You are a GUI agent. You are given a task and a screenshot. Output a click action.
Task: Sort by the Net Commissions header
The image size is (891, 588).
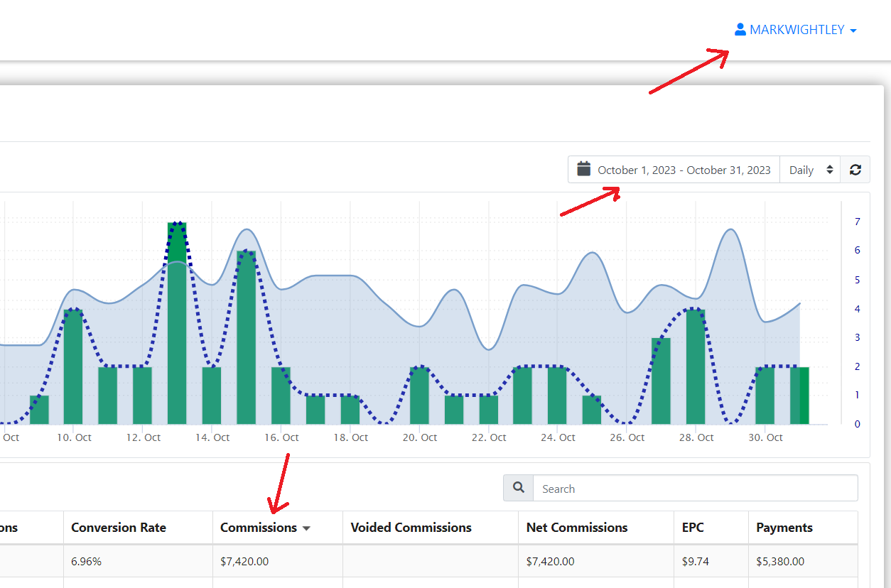point(576,528)
